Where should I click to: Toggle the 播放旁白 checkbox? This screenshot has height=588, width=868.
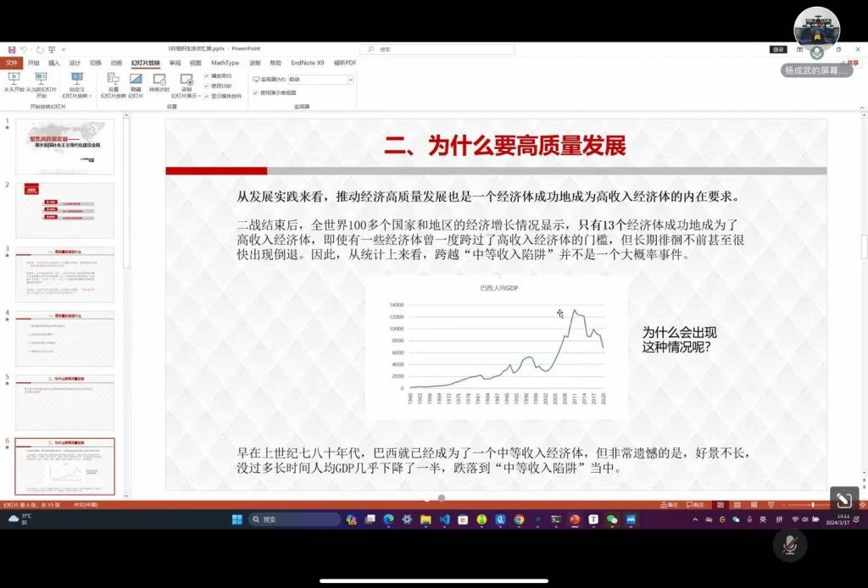click(207, 75)
